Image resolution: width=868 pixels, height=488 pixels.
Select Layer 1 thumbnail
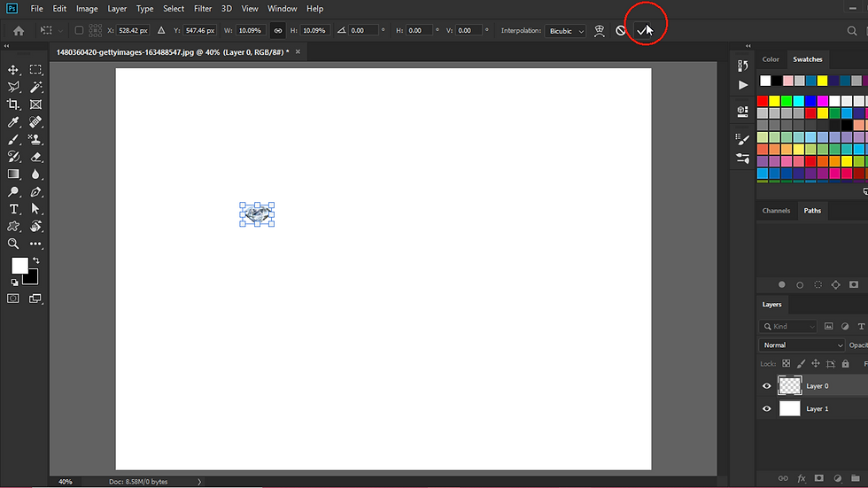coord(789,408)
